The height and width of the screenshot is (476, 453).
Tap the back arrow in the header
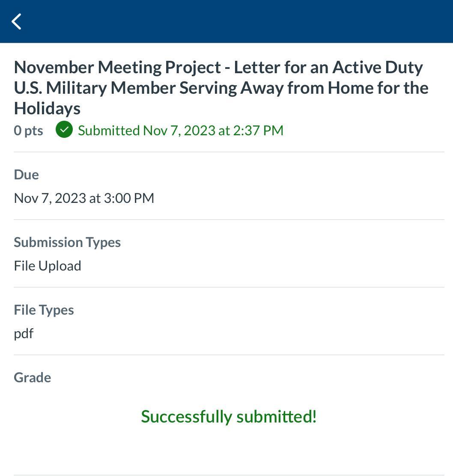17,21
